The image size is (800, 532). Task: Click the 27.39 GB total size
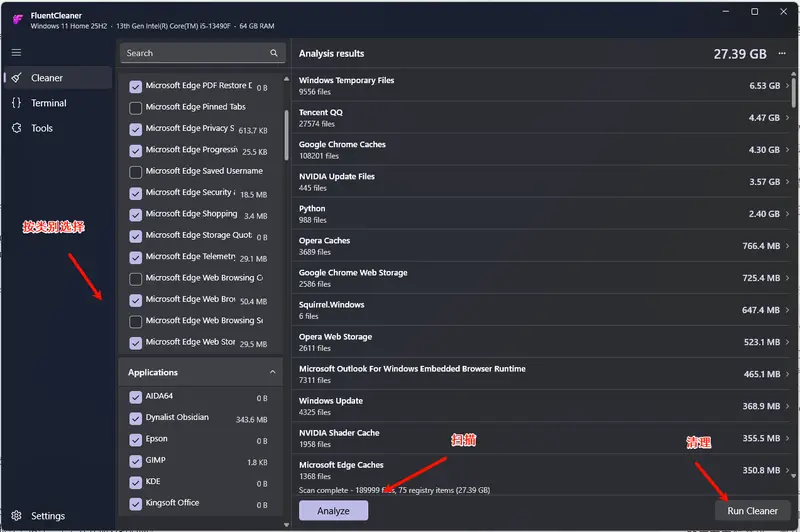pyautogui.click(x=740, y=54)
